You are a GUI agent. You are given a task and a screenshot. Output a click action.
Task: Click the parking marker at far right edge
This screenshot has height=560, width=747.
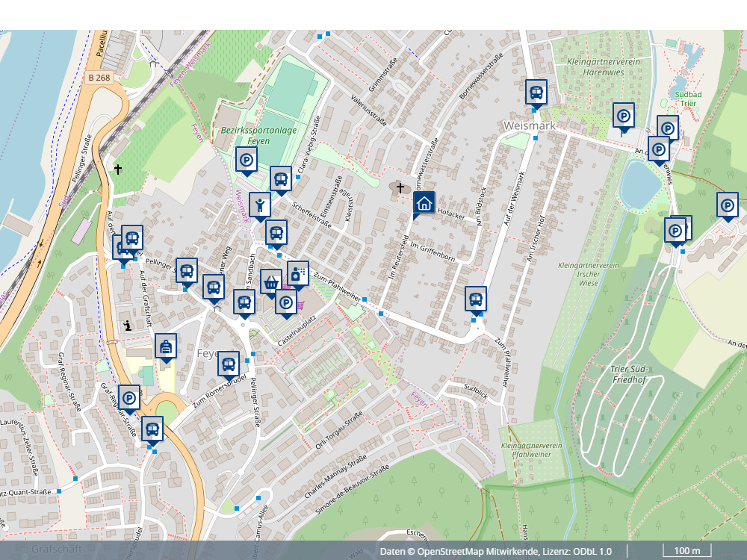click(x=728, y=205)
